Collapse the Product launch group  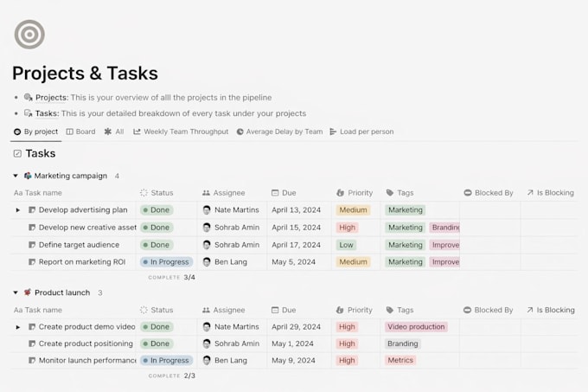(16, 292)
